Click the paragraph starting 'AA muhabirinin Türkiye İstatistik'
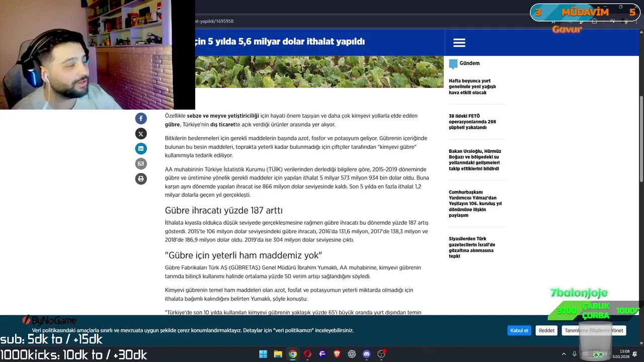This screenshot has height=362, width=644. click(x=297, y=182)
